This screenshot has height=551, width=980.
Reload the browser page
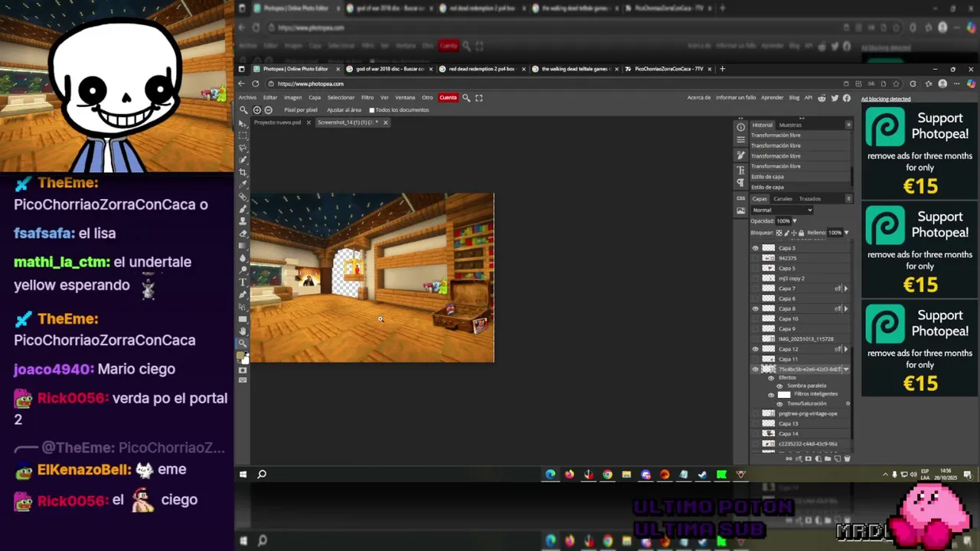(x=256, y=83)
